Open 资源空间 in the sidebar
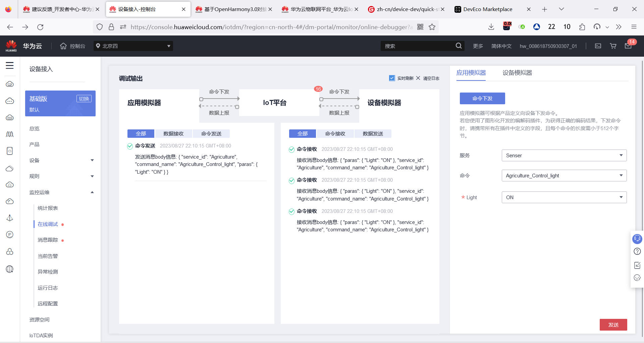 pos(39,320)
